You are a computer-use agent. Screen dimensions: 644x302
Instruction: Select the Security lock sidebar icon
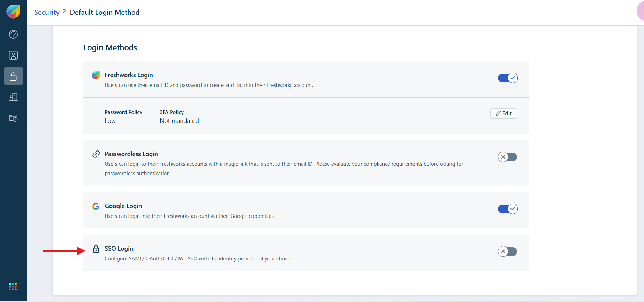coord(13,76)
